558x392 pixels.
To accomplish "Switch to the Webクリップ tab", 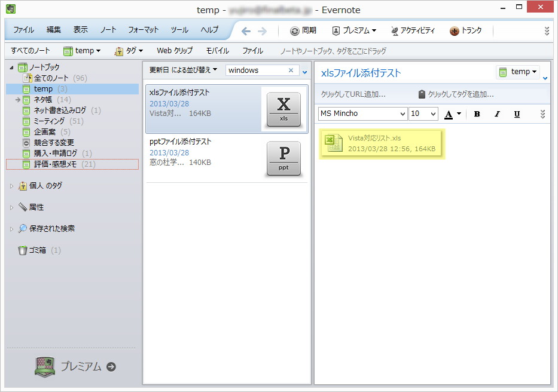I will click(180, 51).
